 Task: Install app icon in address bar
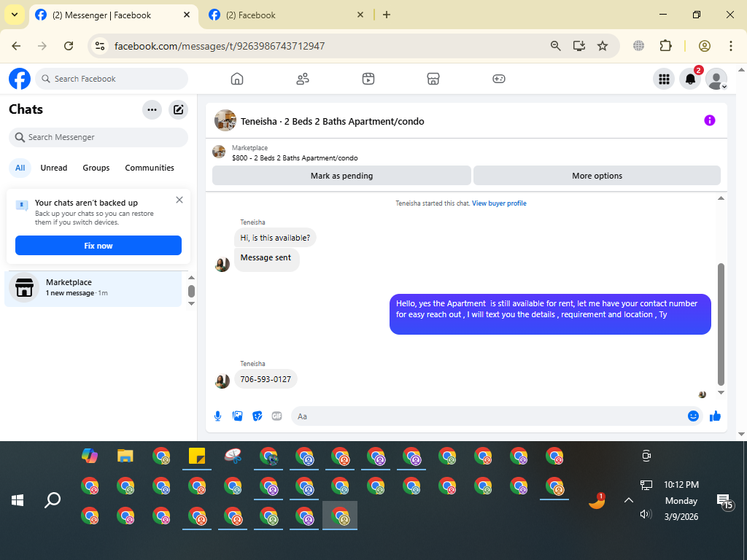coord(578,46)
